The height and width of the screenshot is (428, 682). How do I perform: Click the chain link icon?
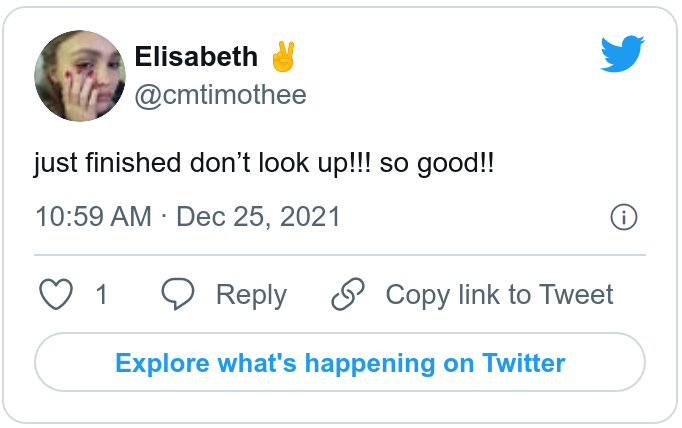coord(348,295)
